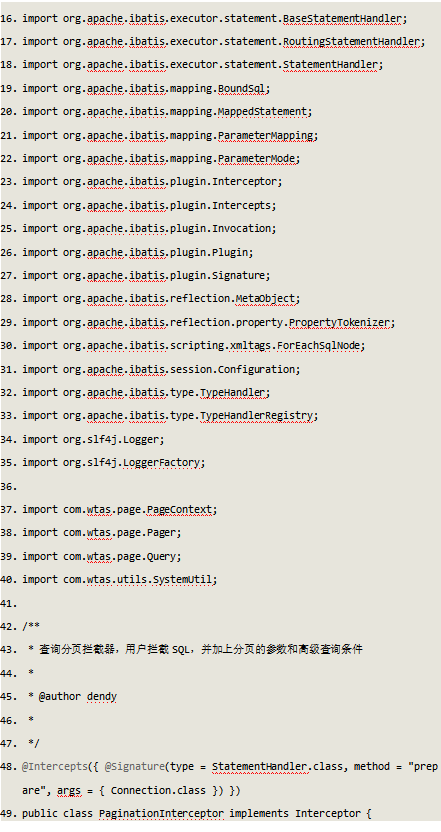Click TypeHandlerRegistry on line 33

coord(256,415)
